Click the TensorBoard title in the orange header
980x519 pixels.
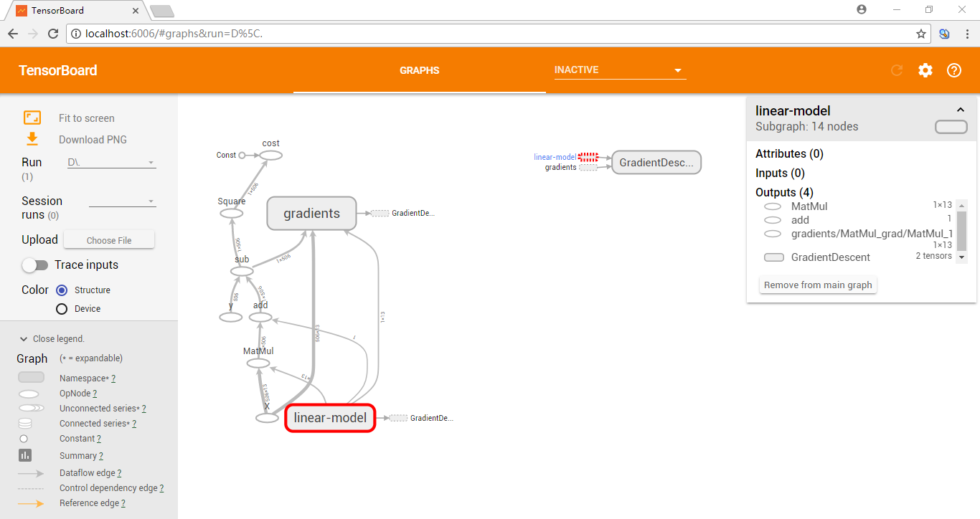[x=58, y=70]
